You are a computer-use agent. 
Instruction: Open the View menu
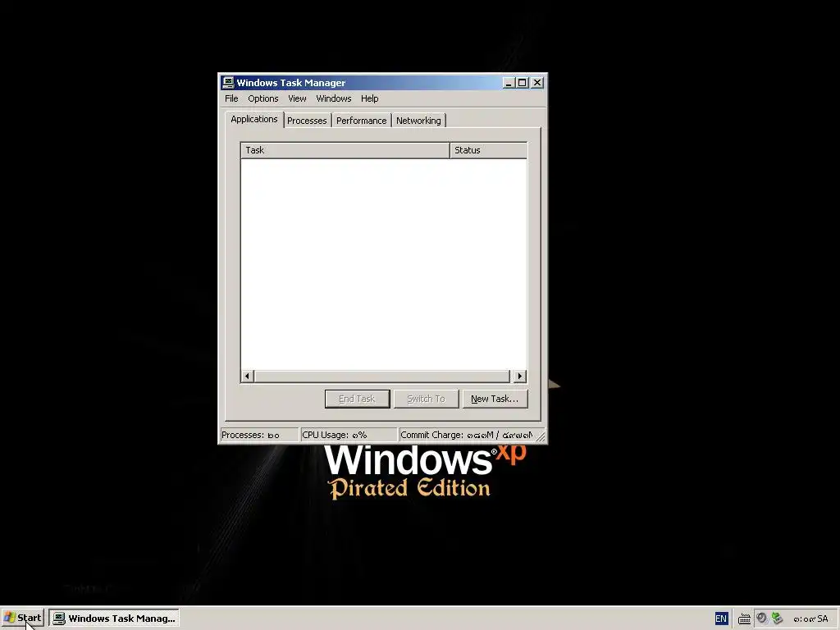click(297, 98)
